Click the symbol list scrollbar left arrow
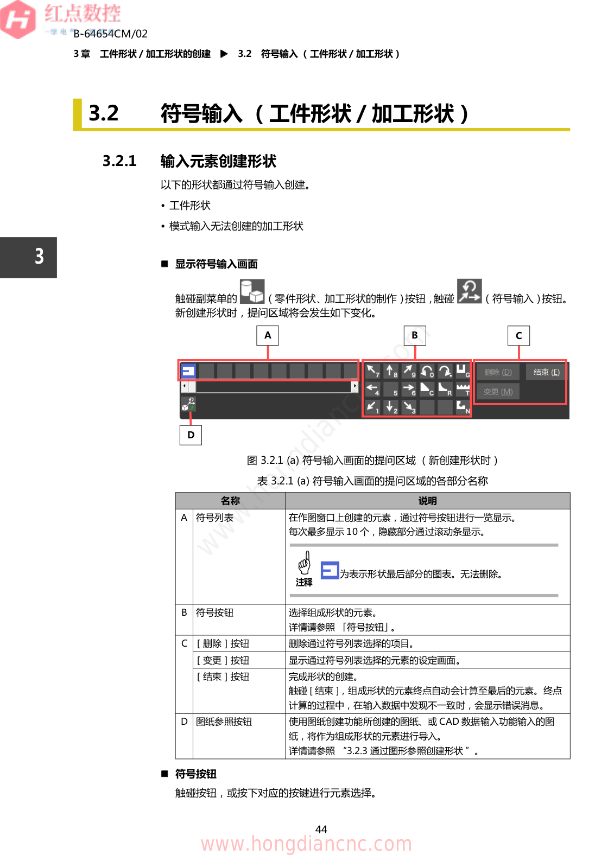 (185, 386)
